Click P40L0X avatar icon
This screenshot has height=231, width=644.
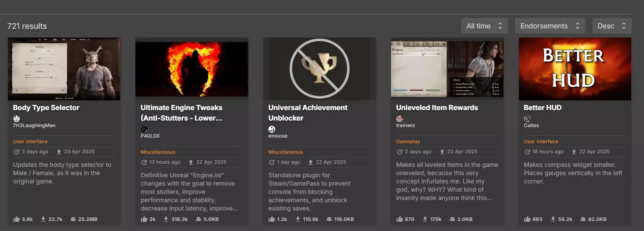(144, 129)
